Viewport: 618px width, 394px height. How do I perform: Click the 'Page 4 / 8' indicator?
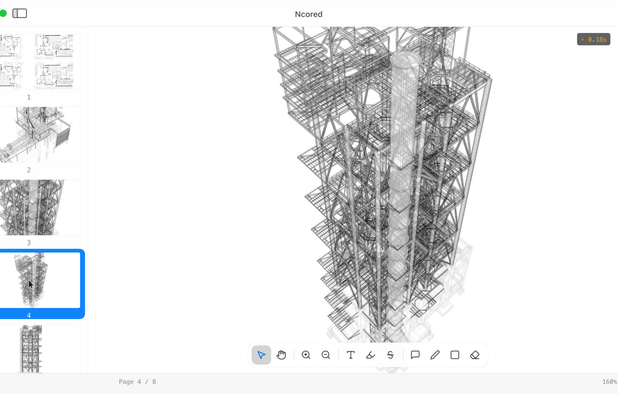coord(137,382)
